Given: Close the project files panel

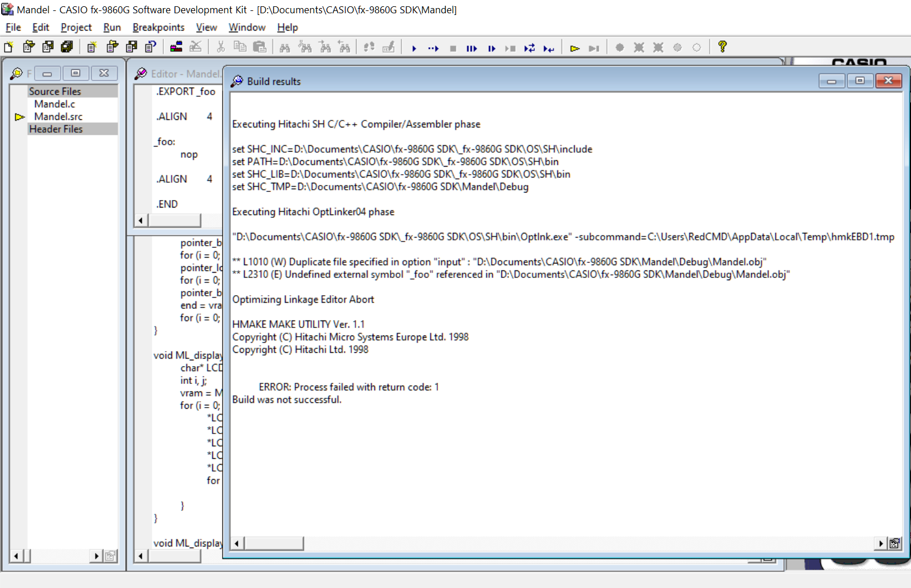Looking at the screenshot, I should pyautogui.click(x=104, y=73).
